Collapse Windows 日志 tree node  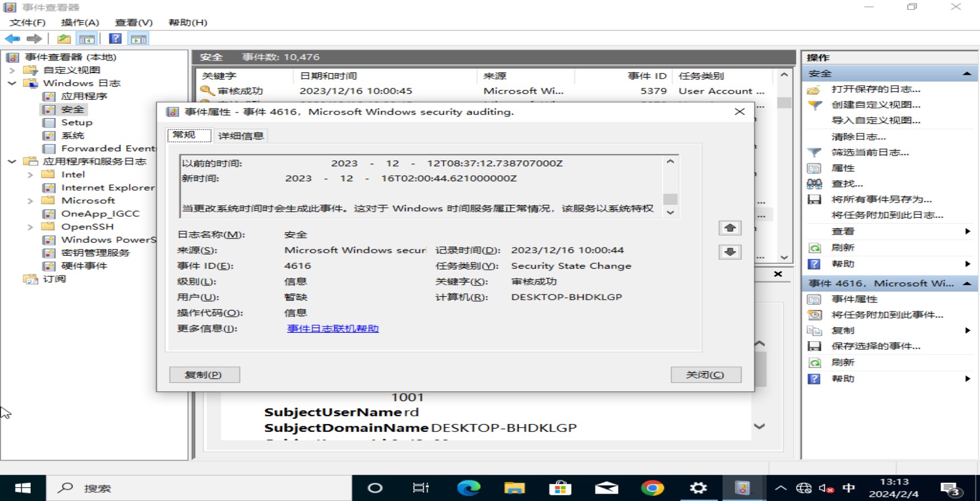(12, 83)
